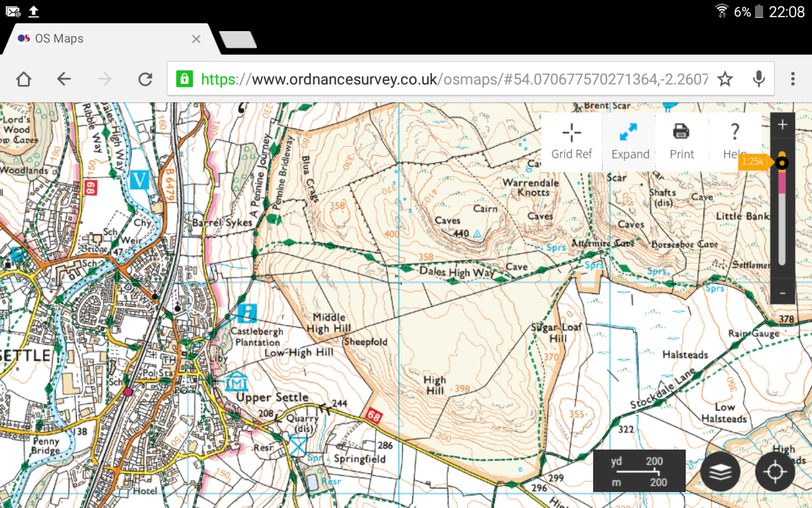Expand the map to fullscreen
Image resolution: width=812 pixels, height=508 pixels.
coord(630,142)
